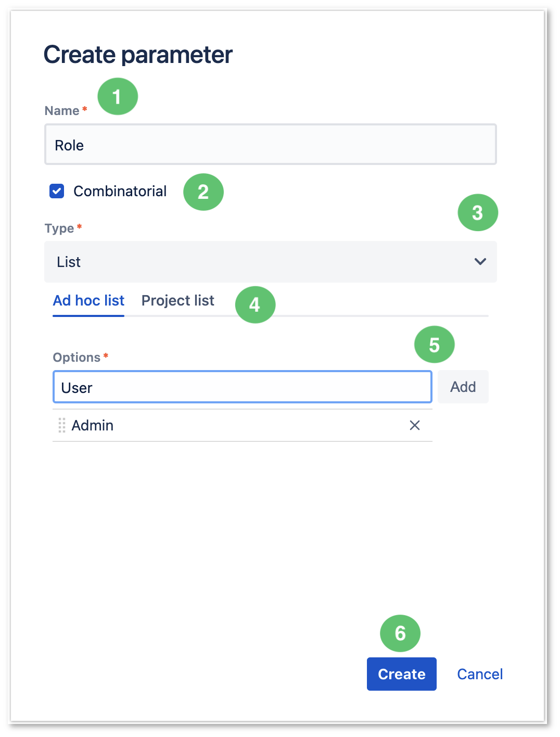Click the green step 2 badge
The width and height of the screenshot is (560, 737).
point(203,192)
